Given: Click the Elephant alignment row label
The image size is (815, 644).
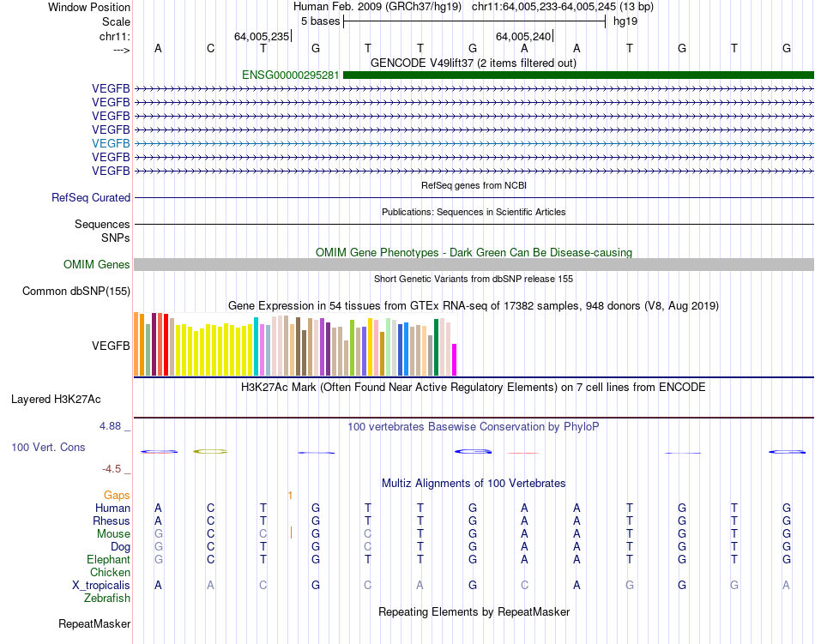Looking at the screenshot, I should click(109, 560).
